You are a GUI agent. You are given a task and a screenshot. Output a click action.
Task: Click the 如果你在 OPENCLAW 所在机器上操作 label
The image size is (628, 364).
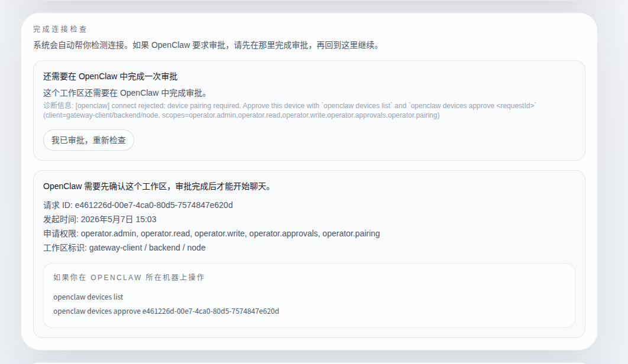click(x=129, y=278)
